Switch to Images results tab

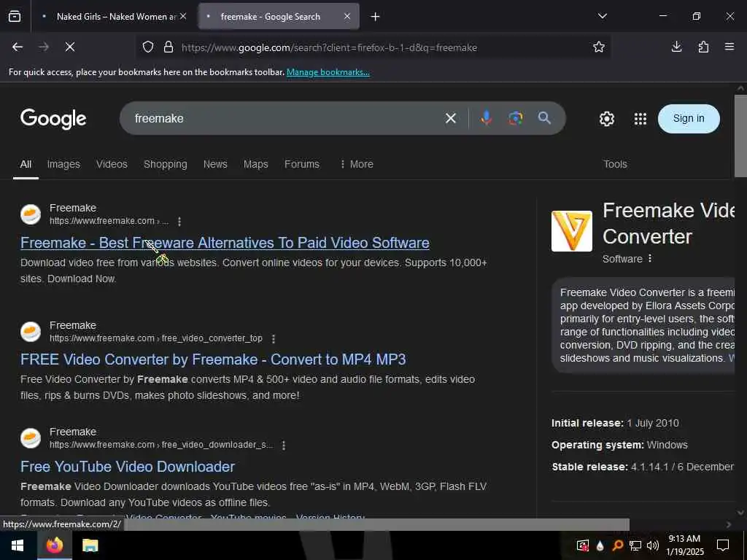coord(63,164)
